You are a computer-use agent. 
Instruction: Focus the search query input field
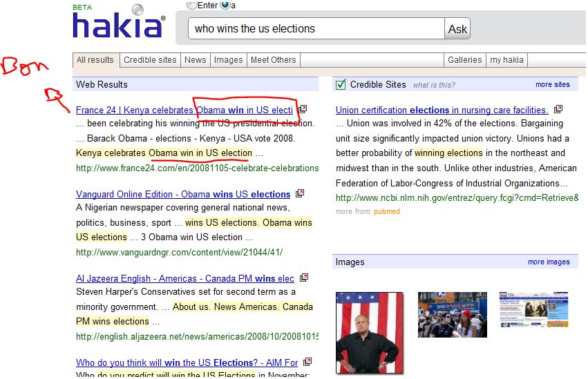point(316,29)
